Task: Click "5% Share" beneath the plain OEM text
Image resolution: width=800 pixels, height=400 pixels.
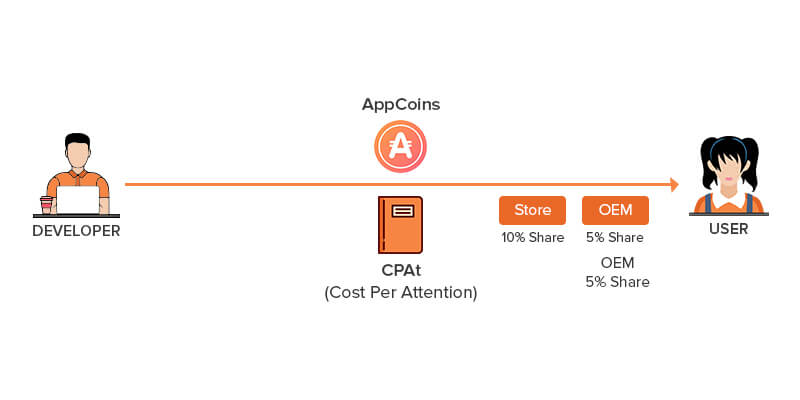Action: 617,282
